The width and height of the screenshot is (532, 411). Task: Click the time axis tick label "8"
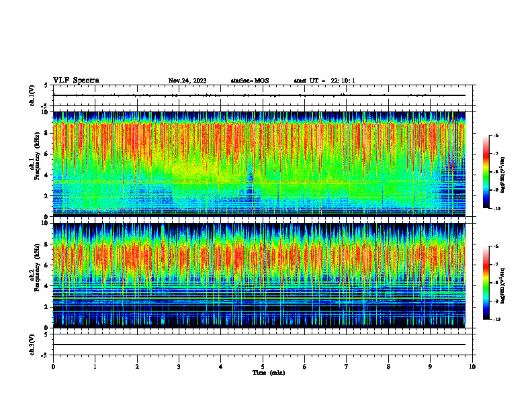point(388,367)
